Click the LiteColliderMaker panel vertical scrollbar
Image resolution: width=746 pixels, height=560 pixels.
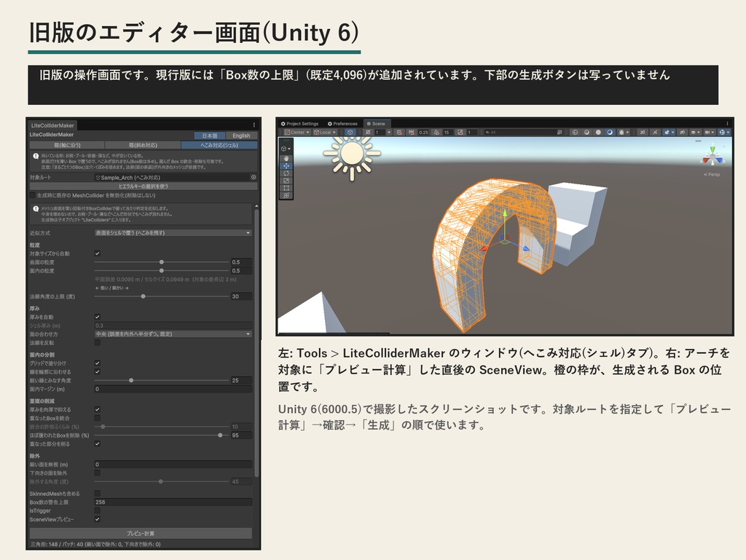(256, 342)
